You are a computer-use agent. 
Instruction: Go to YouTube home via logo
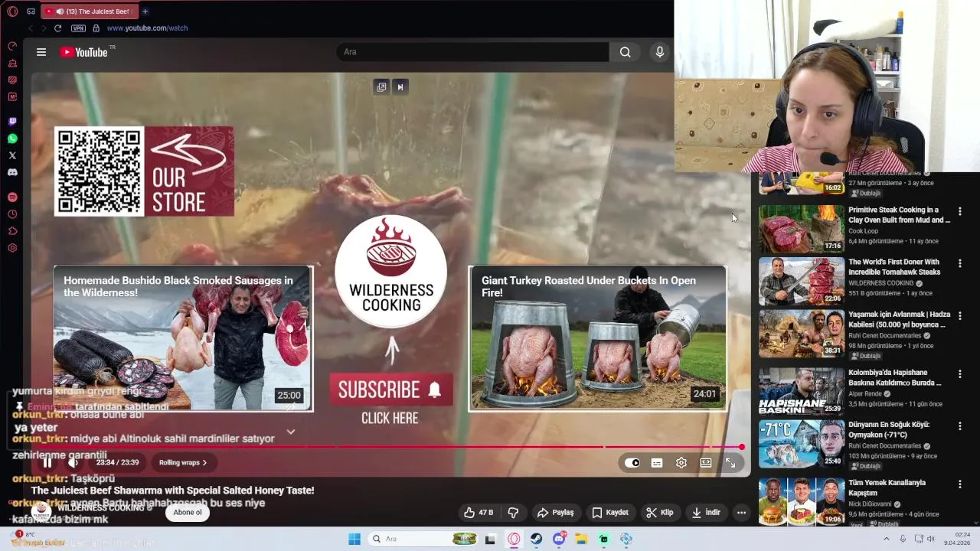tap(84, 52)
